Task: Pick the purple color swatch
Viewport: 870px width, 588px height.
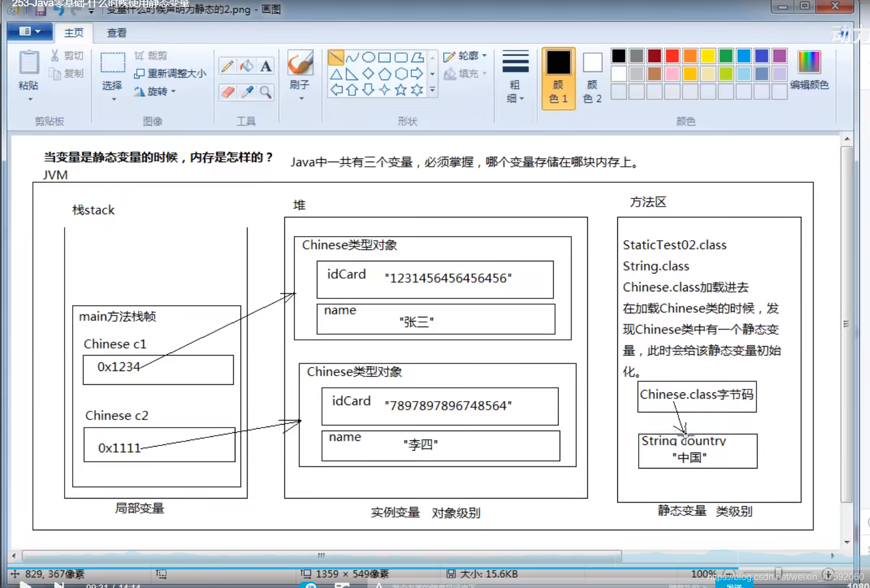Action: [x=779, y=56]
